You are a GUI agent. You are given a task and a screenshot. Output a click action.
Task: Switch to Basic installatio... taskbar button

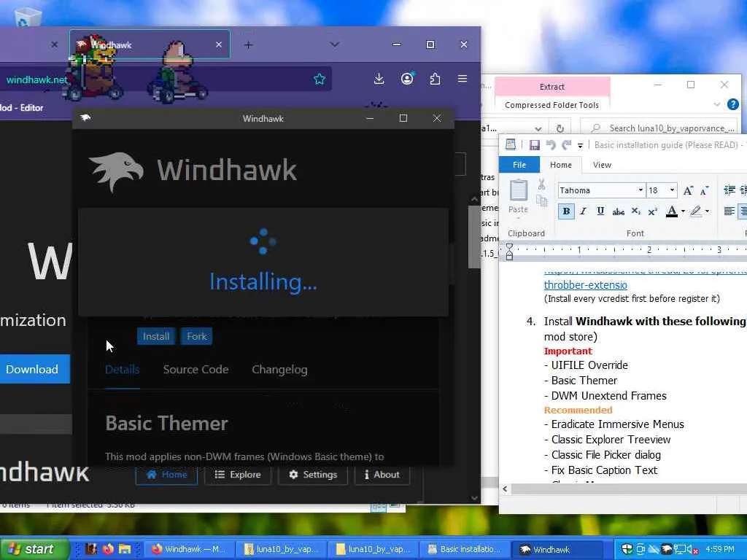pyautogui.click(x=464, y=549)
